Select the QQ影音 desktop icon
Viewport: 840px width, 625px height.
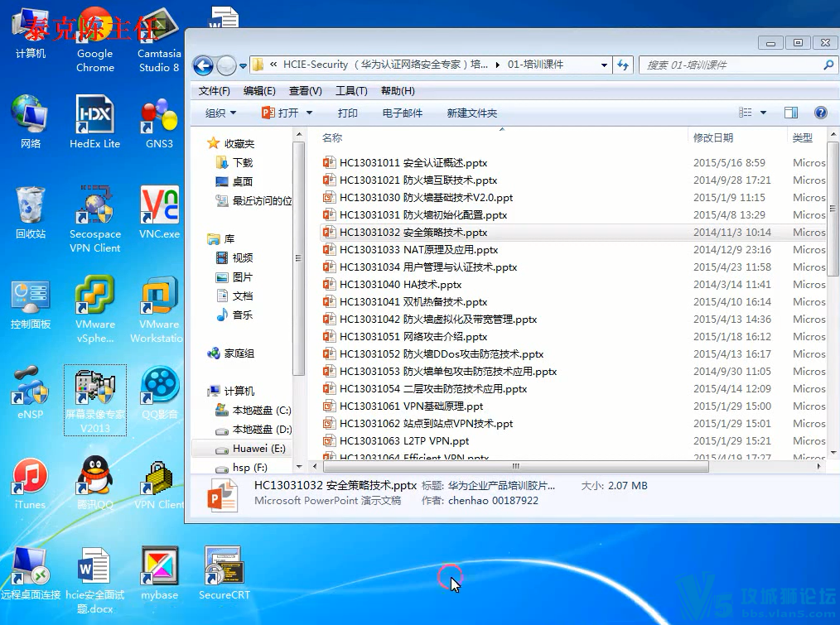tap(159, 392)
